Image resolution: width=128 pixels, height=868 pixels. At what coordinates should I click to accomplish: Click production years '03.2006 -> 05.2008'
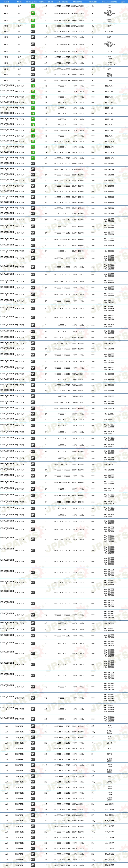[62, 37]
